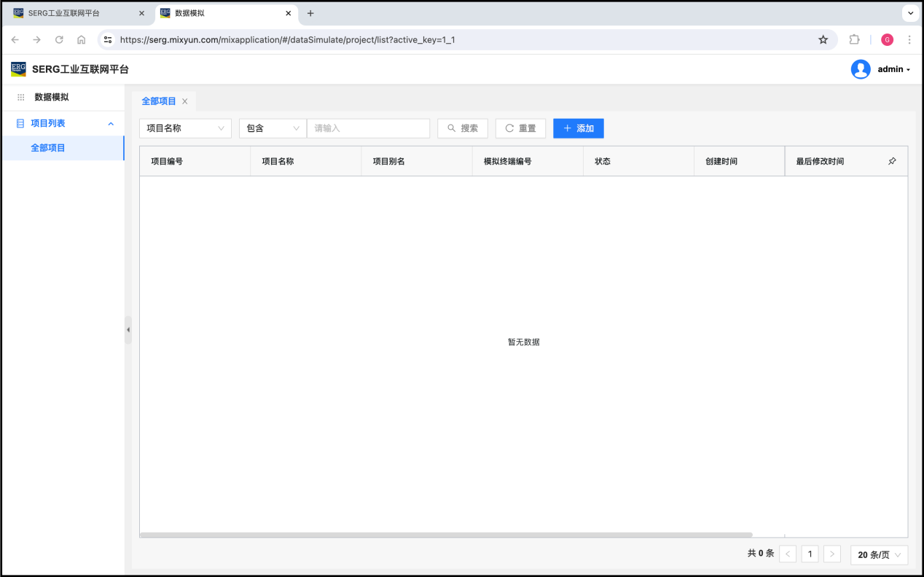The height and width of the screenshot is (577, 924).
Task: Open the 20 条/页 page size dropdown
Action: (879, 554)
